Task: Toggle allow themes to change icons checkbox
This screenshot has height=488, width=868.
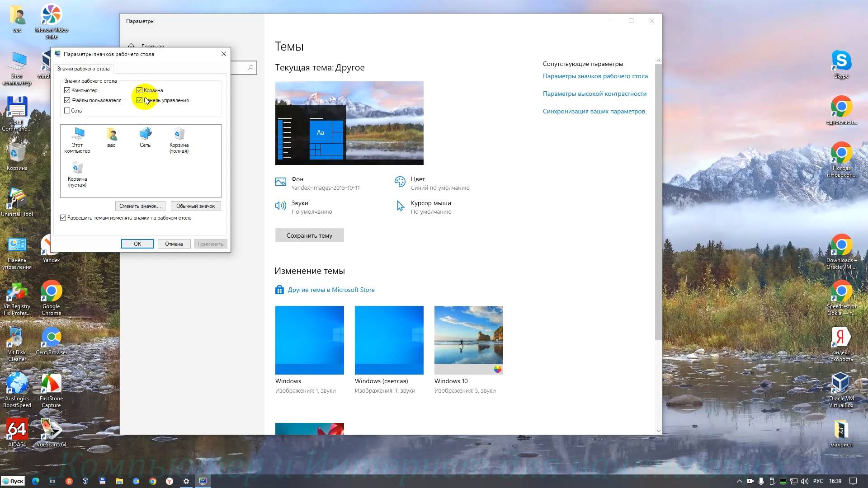Action: (63, 218)
